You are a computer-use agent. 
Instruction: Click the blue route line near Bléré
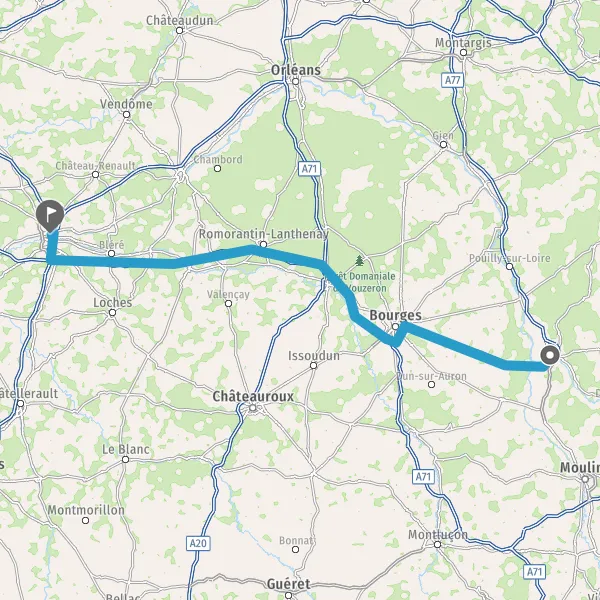[x=111, y=262]
